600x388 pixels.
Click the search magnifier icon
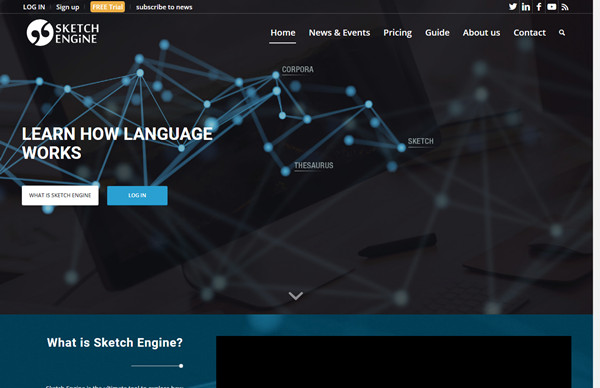[562, 33]
